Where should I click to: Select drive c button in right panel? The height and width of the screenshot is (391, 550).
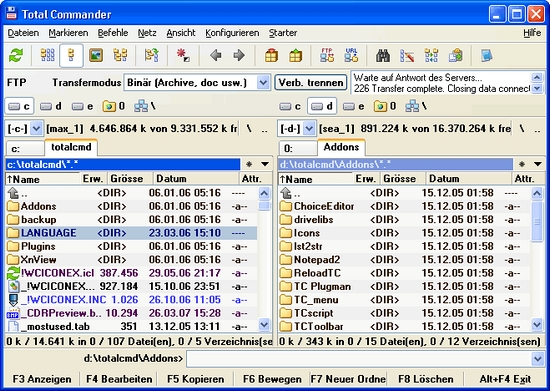point(290,106)
